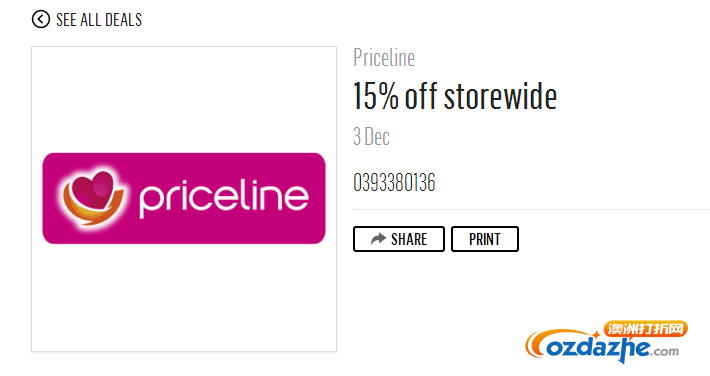710x376 pixels.
Task: Click the Priceline heart logo icon
Action: 93,198
